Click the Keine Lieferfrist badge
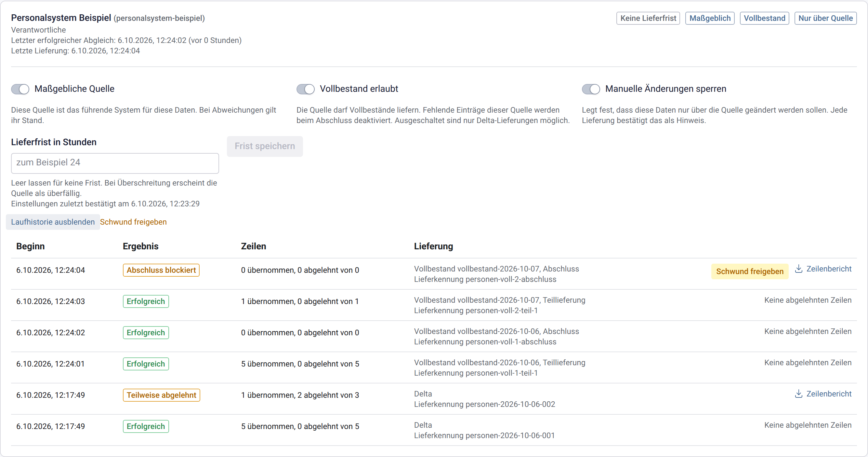The height and width of the screenshot is (457, 868). [648, 18]
